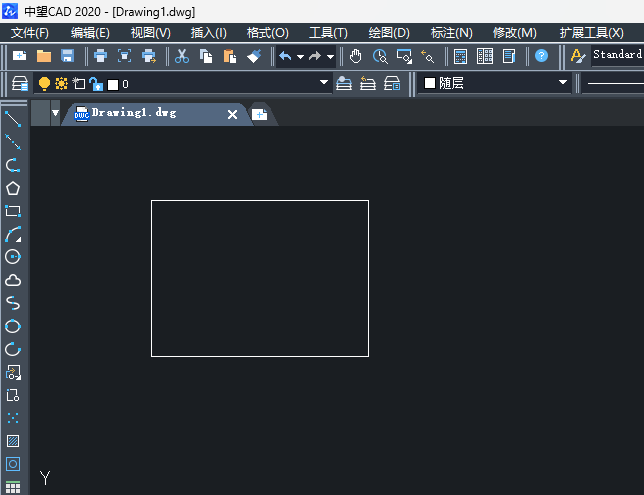Screen dimensions: 644x495
Task: Toggle layer 0 on/off lightbulb
Action: pos(44,84)
